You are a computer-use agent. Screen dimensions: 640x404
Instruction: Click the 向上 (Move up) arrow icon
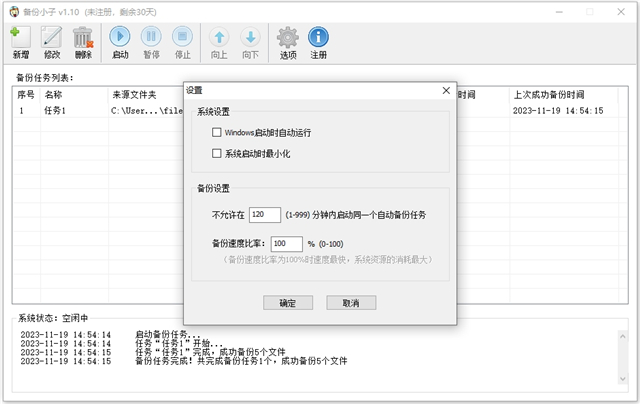[x=219, y=40]
